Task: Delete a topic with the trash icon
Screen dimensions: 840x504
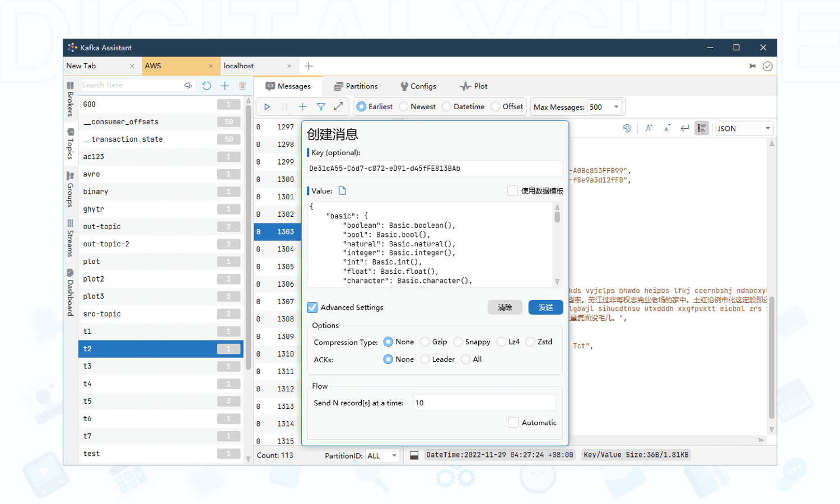Action: pos(242,85)
